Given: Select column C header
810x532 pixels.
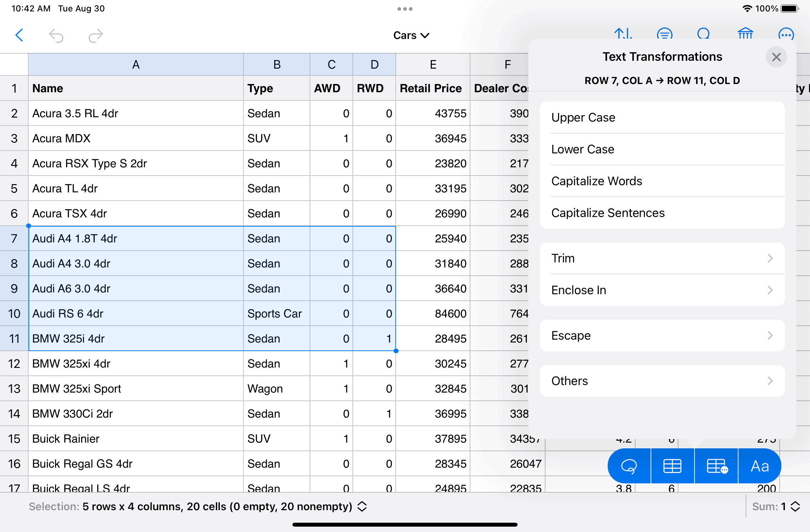Looking at the screenshot, I should pos(331,64).
